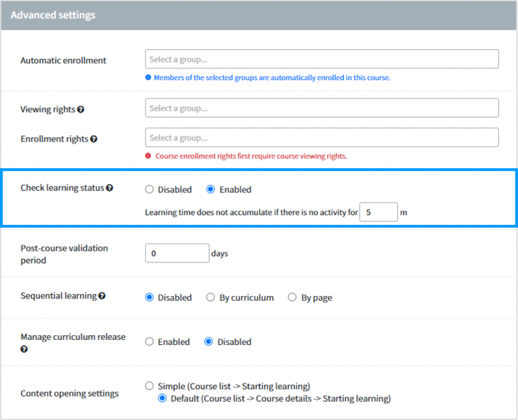This screenshot has width=518, height=420.
Task: Choose Default content opening setting
Action: click(x=162, y=399)
